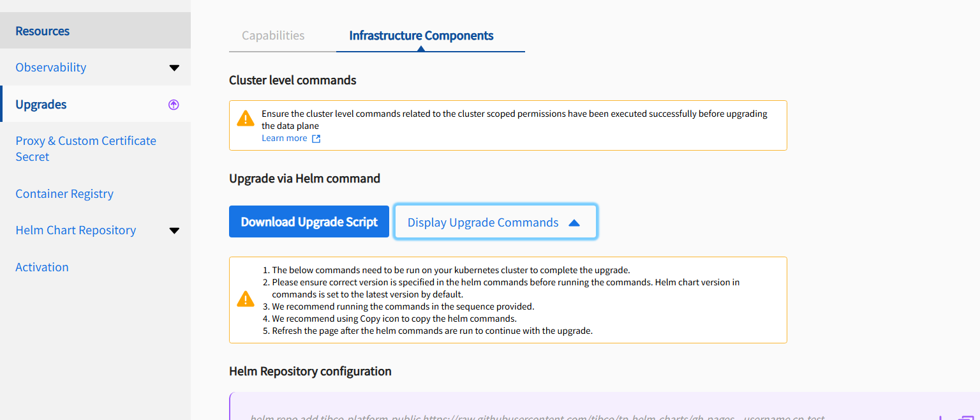Expand the Helm Chart Repository arrow
Viewport: 980px width, 420px height.
coord(174,230)
